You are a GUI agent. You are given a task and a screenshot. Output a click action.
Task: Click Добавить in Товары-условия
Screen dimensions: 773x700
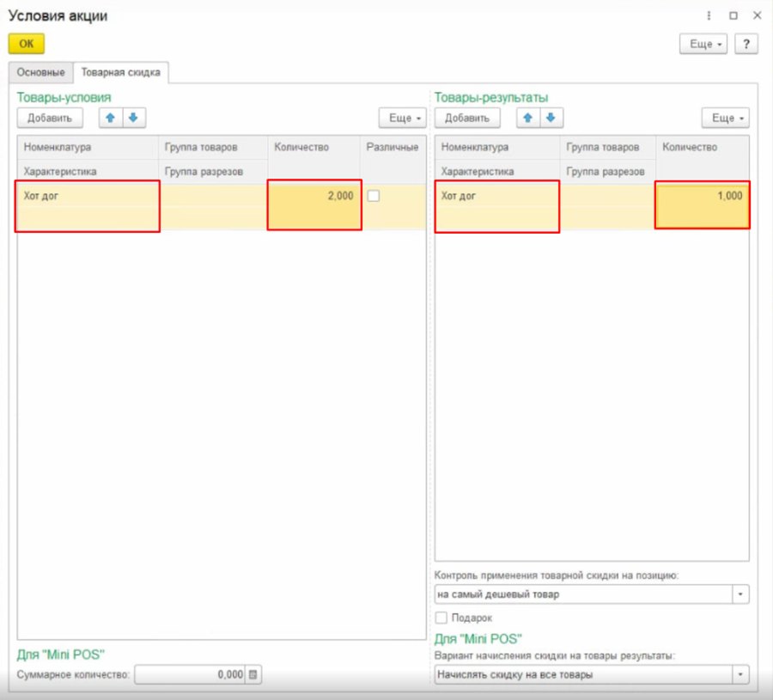(50, 118)
